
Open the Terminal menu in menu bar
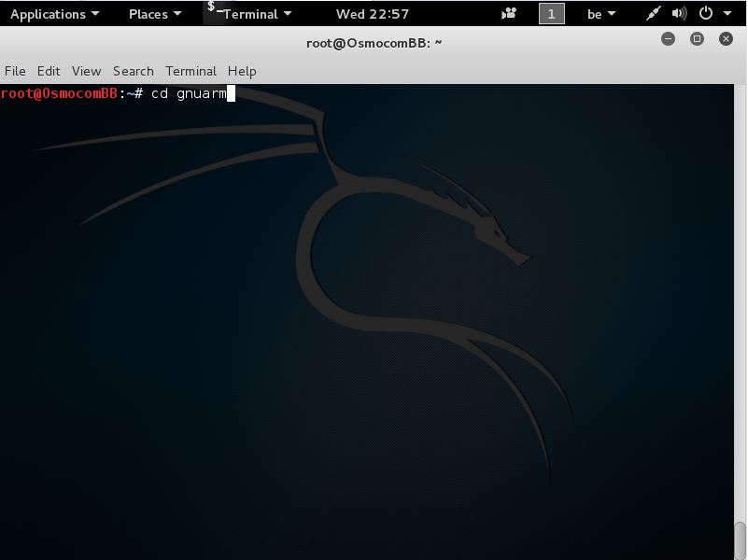(191, 71)
